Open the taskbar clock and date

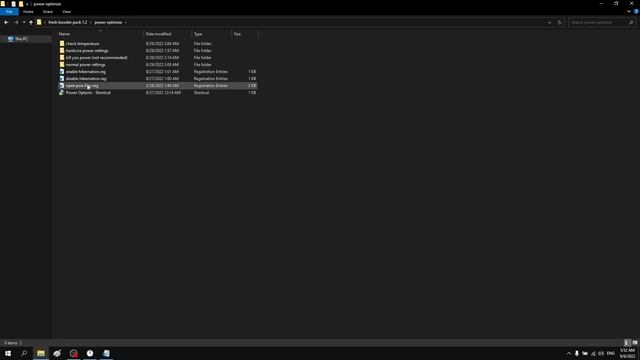tap(627, 353)
